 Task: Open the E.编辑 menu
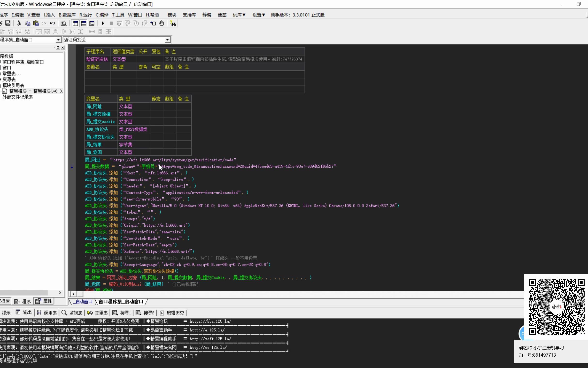(x=17, y=15)
